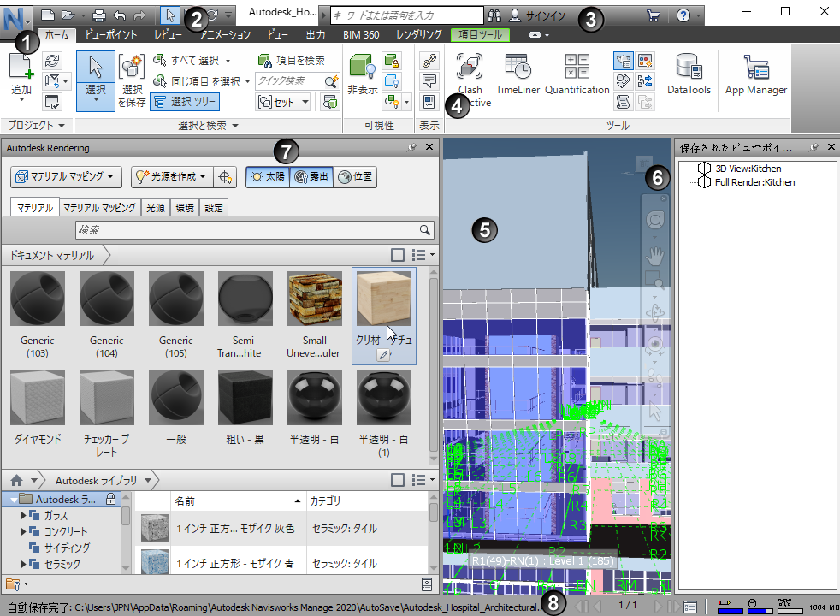Click the material search field
This screenshot has width=840, height=616.
pyautogui.click(x=255, y=230)
